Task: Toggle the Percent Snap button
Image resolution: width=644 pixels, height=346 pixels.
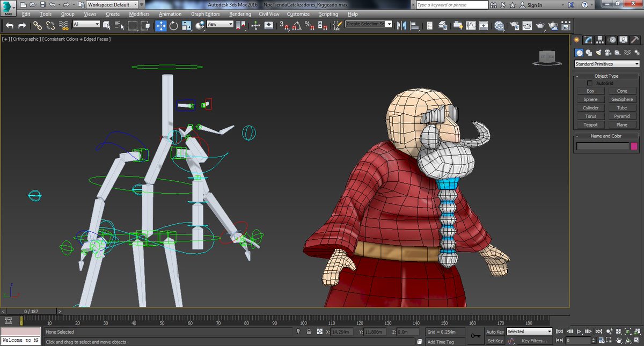Action: [310, 25]
